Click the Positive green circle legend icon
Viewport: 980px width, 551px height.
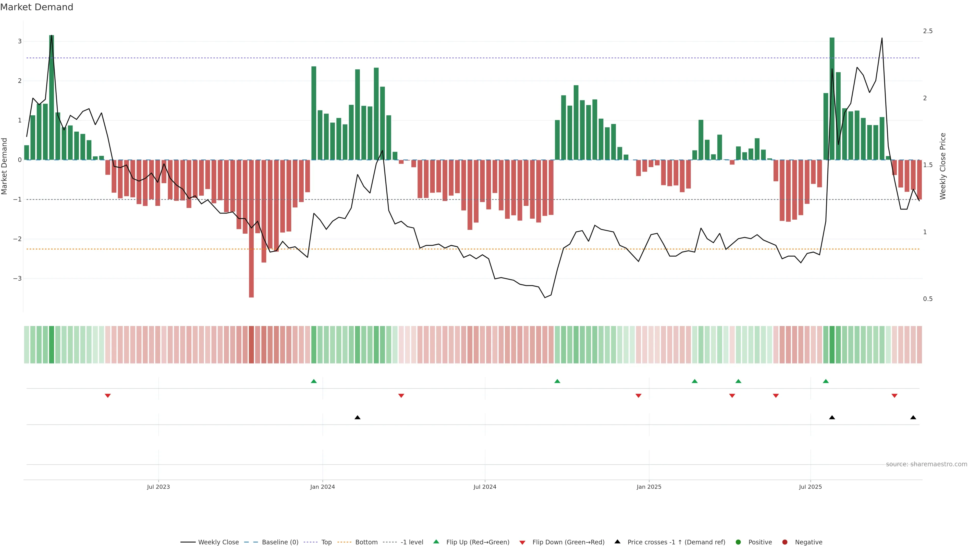click(x=738, y=542)
